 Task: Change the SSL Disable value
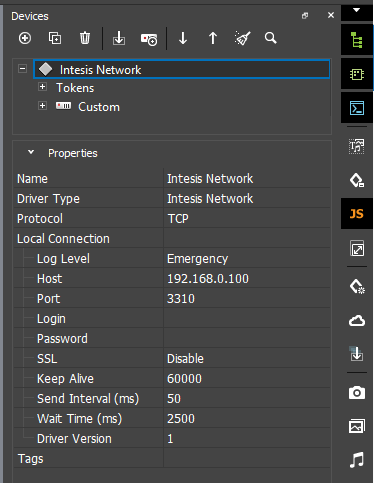(x=247, y=358)
